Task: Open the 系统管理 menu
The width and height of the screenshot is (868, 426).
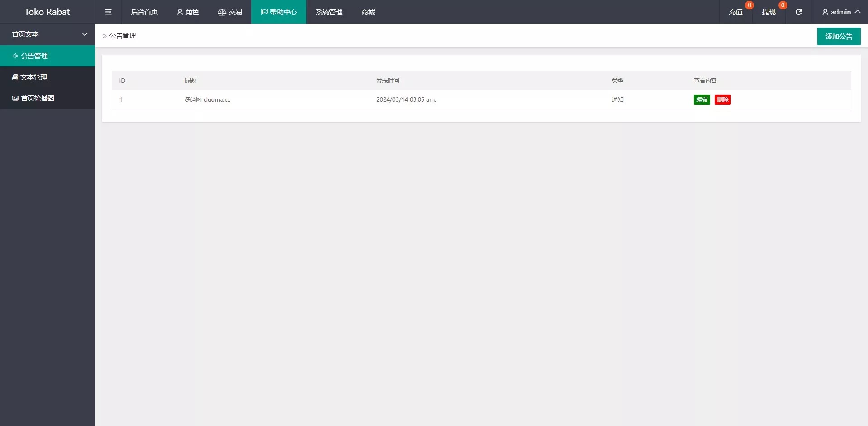Action: pos(329,12)
